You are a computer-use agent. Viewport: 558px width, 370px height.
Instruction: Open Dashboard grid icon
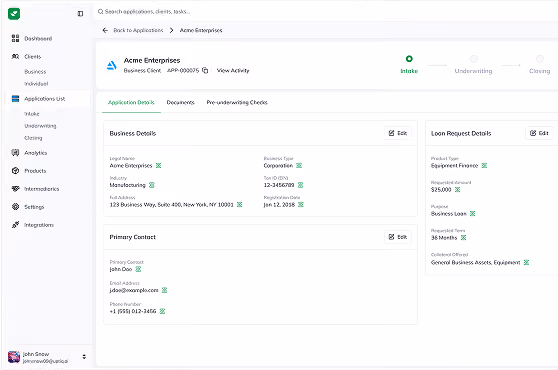click(x=15, y=38)
